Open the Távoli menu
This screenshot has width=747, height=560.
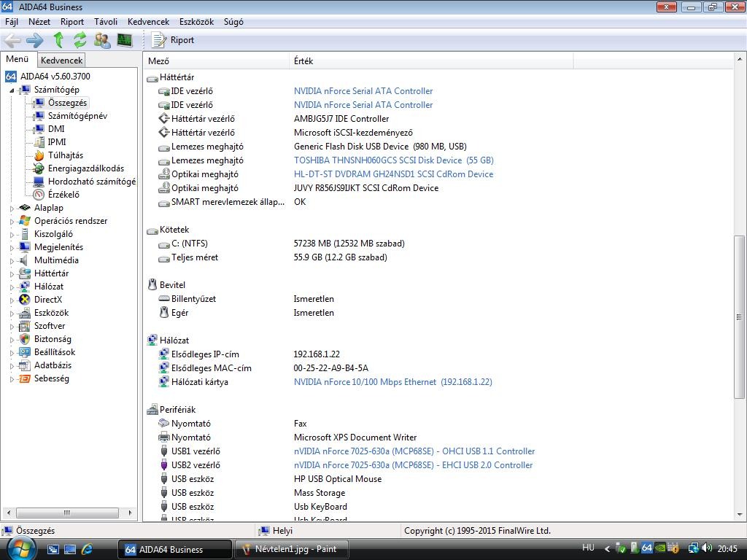(x=106, y=22)
